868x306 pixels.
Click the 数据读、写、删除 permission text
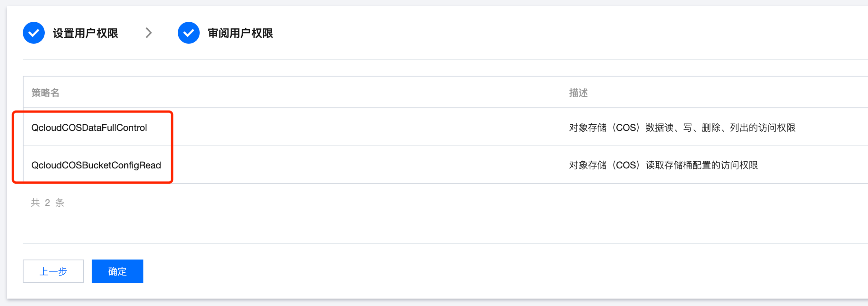coord(682,128)
